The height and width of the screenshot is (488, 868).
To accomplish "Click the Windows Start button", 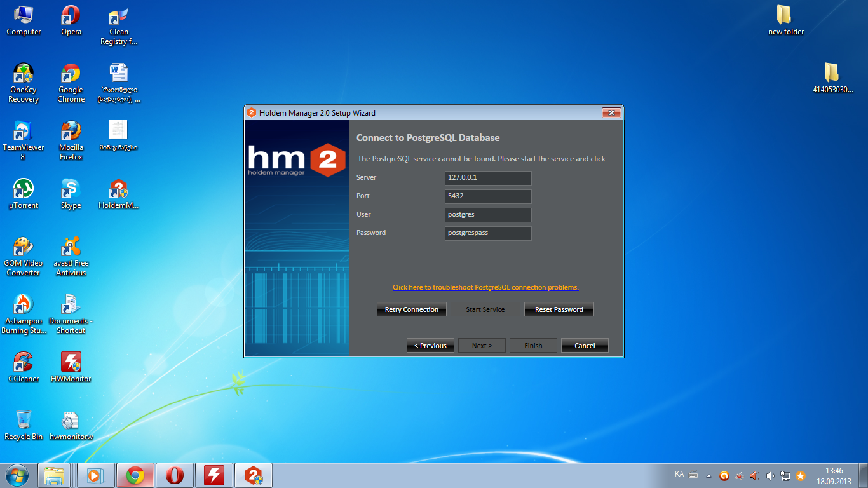I will pos(17,475).
